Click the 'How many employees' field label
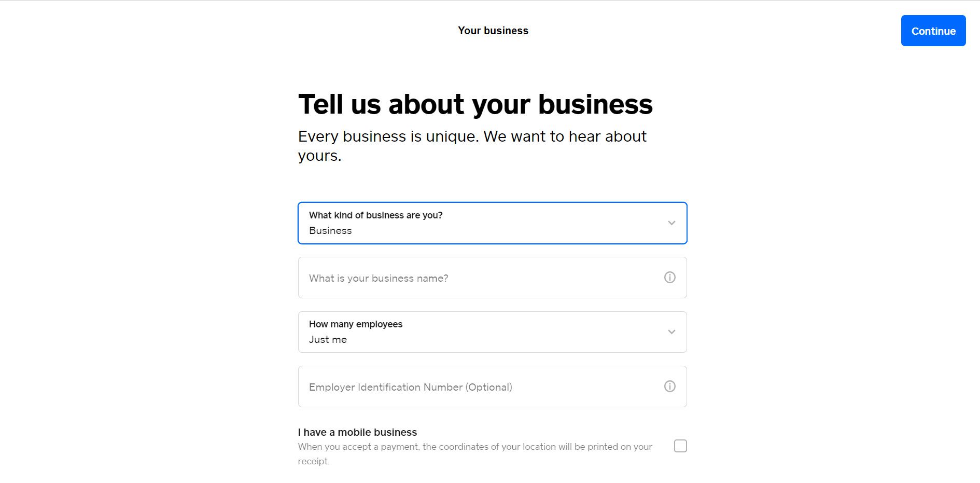The image size is (980, 483). click(x=356, y=324)
